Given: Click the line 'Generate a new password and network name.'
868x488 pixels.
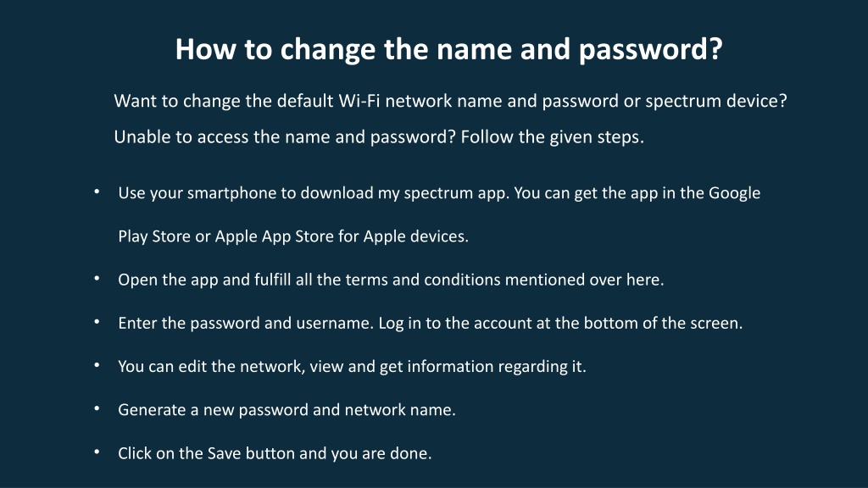Looking at the screenshot, I should [x=287, y=410].
